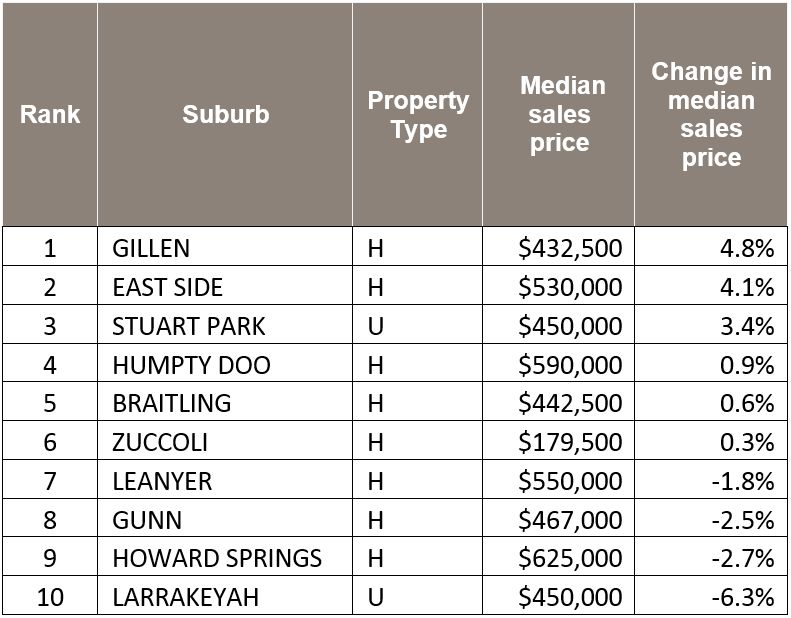
Task: Click the HOWARD SPRINGS cell
Action: (x=217, y=558)
